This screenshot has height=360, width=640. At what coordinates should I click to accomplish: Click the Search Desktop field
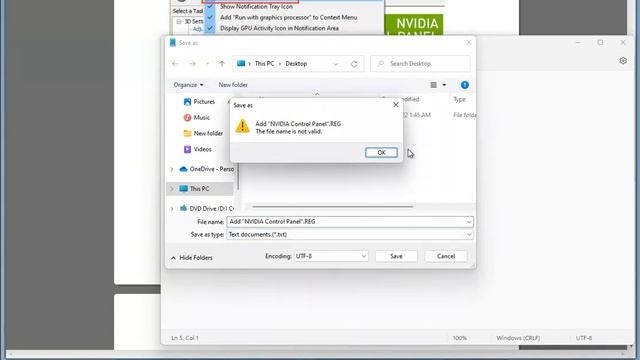[x=420, y=64]
